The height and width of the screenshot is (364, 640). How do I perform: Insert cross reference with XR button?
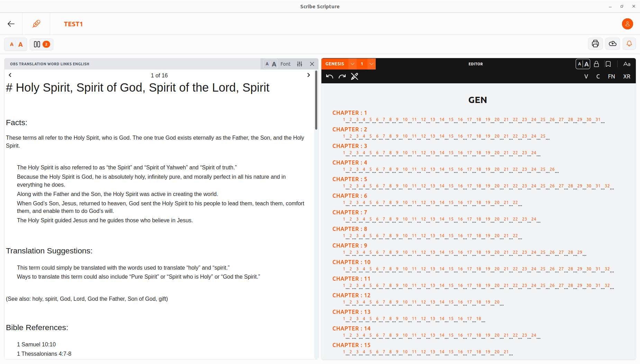pos(627,76)
